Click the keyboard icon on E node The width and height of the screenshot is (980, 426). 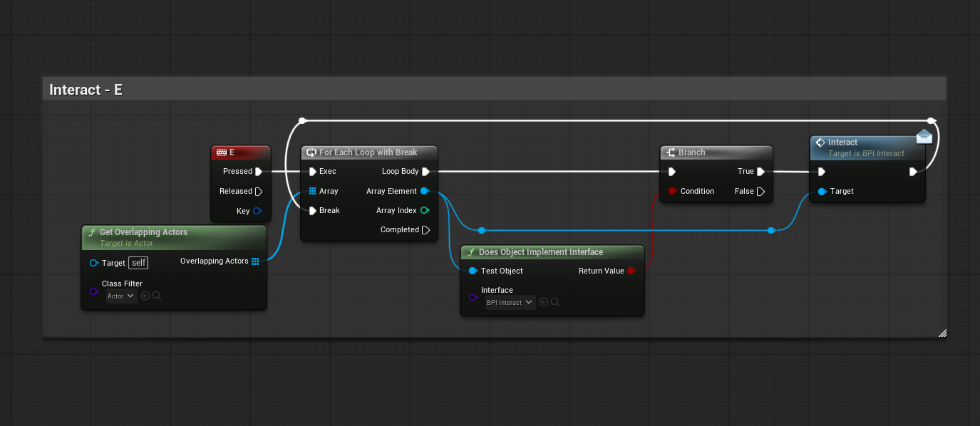(222, 152)
